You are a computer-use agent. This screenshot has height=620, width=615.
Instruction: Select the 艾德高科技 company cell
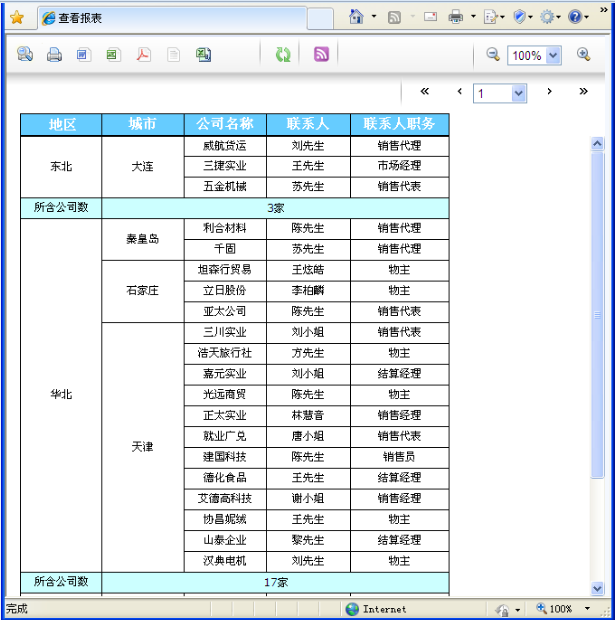coord(225,499)
